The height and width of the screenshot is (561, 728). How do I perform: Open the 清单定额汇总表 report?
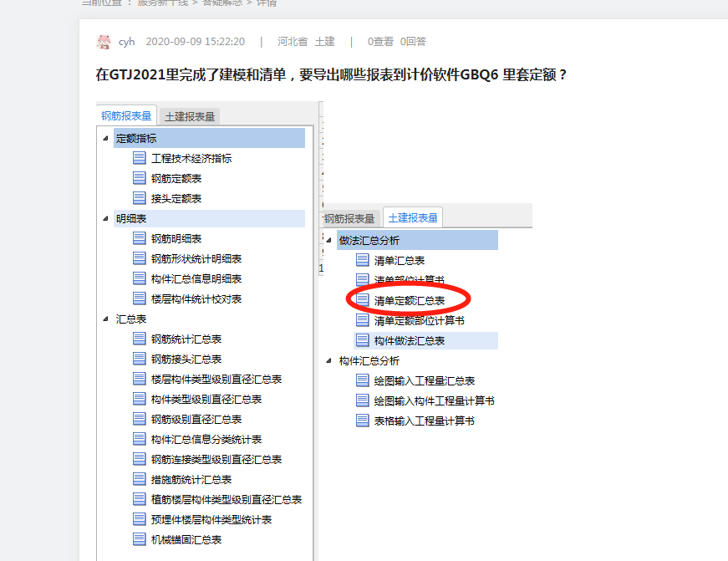[x=410, y=300]
